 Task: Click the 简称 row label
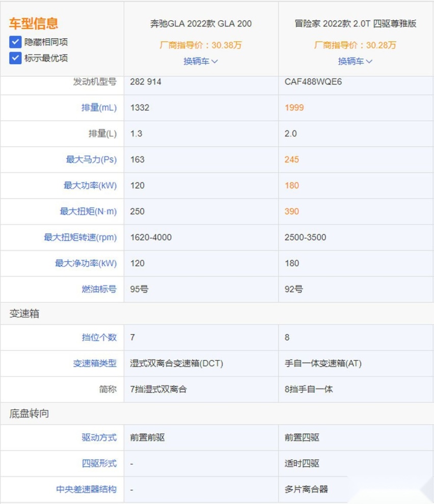[x=108, y=389]
